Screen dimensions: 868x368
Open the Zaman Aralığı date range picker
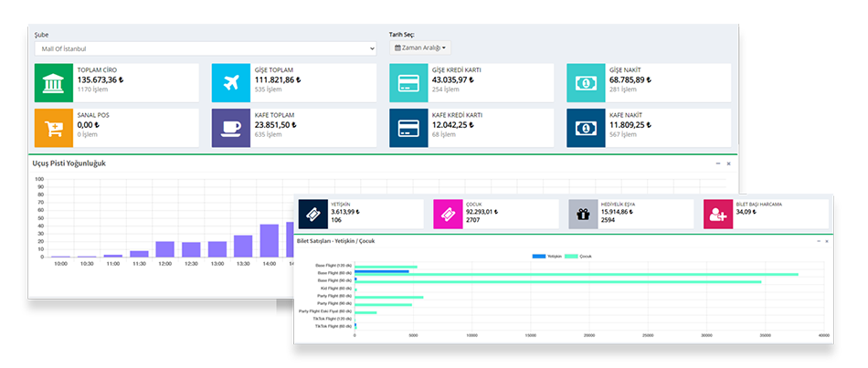click(x=420, y=47)
